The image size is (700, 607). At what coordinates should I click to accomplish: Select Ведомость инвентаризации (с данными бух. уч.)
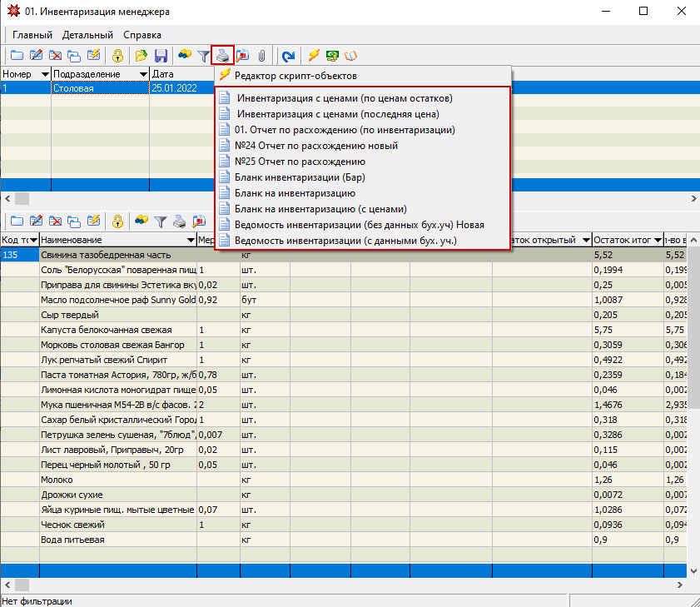coord(363,241)
